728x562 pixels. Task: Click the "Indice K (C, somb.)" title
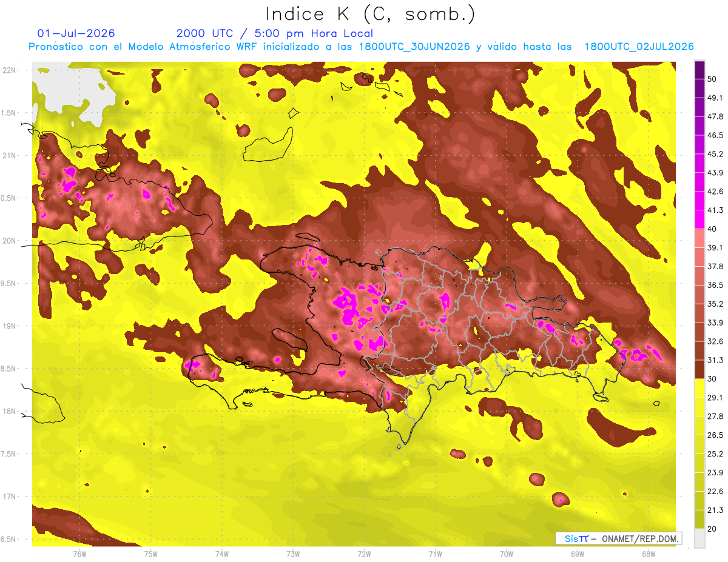(371, 14)
